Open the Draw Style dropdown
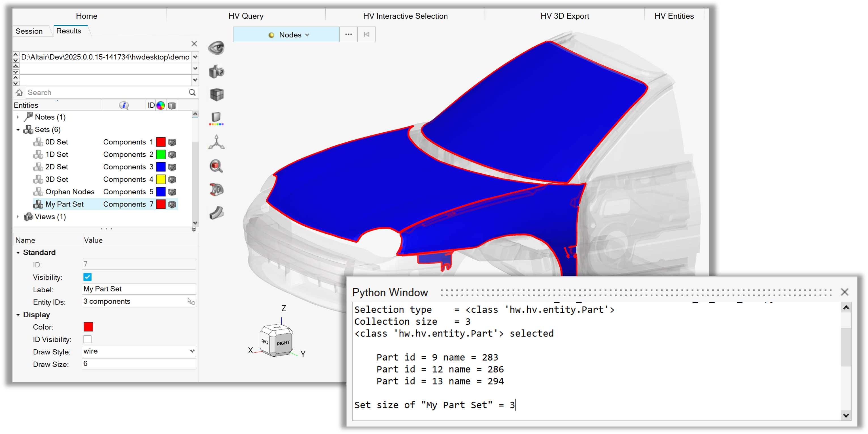 (139, 351)
